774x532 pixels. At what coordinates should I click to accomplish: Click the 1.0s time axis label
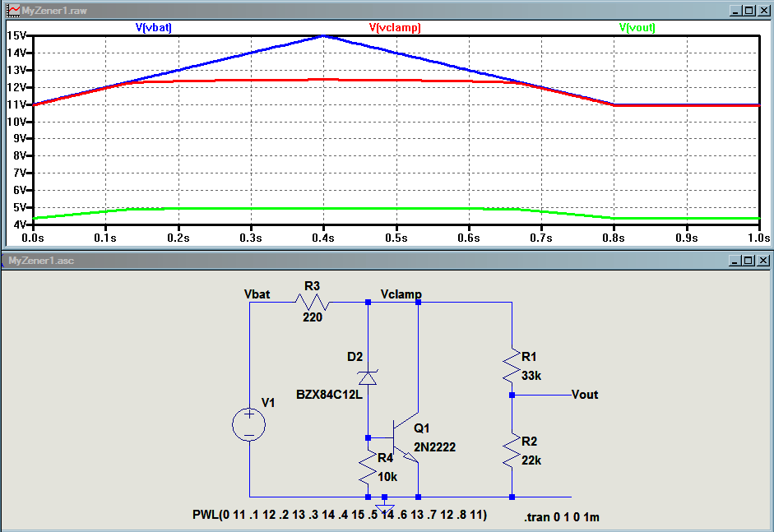(758, 238)
